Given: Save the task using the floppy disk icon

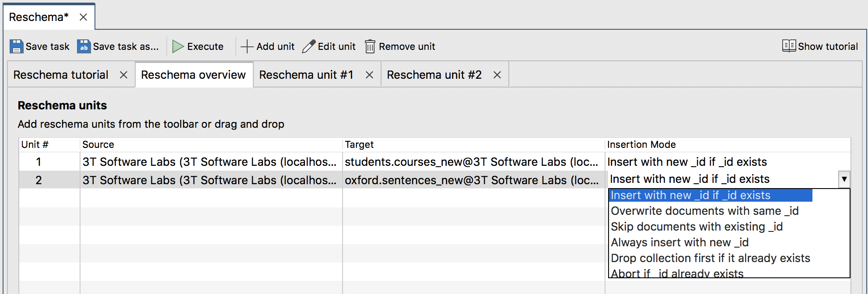Looking at the screenshot, I should tap(16, 46).
